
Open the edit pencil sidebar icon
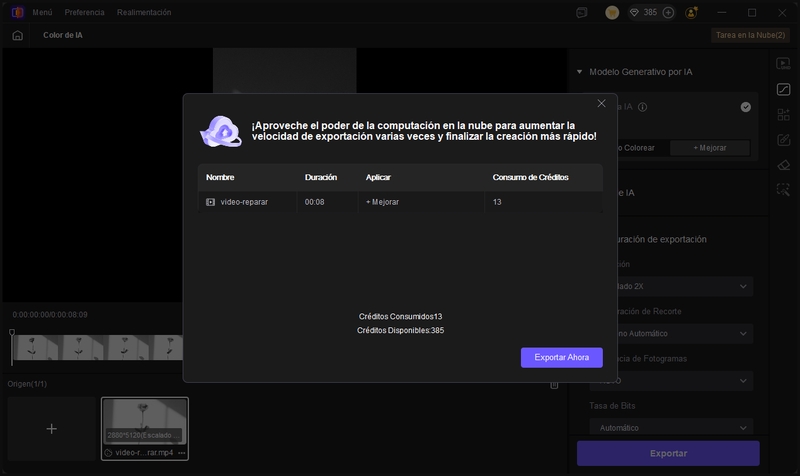[x=783, y=140]
